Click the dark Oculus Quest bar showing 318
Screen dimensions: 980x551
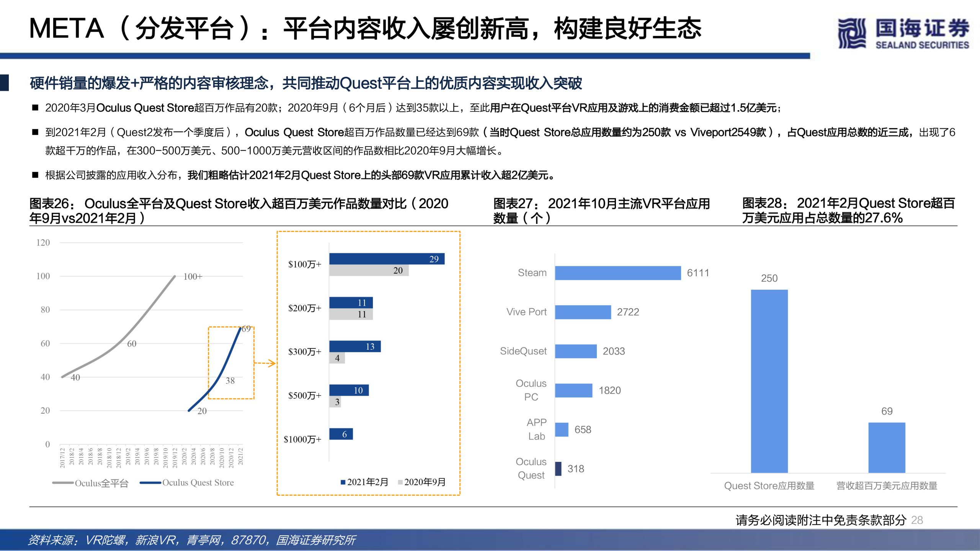(x=558, y=468)
